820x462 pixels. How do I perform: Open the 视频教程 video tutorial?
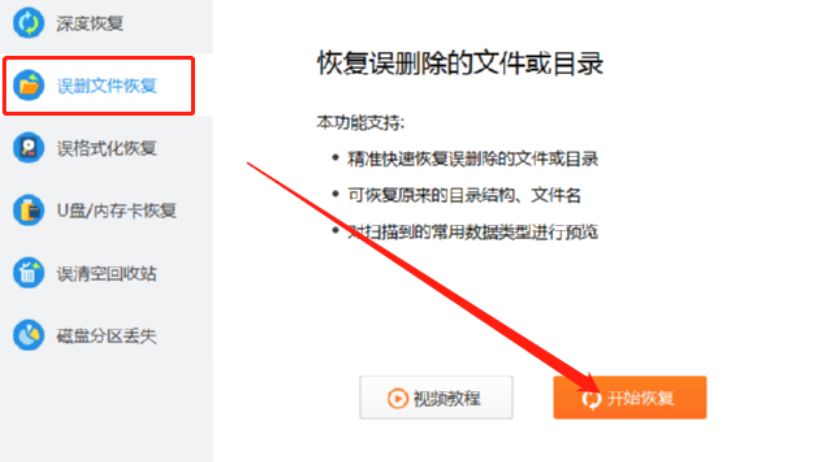436,398
